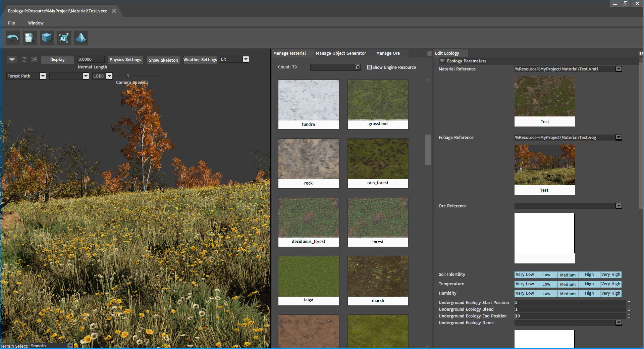Open the Material Reference path dropdown
644x349 pixels.
[x=619, y=69]
